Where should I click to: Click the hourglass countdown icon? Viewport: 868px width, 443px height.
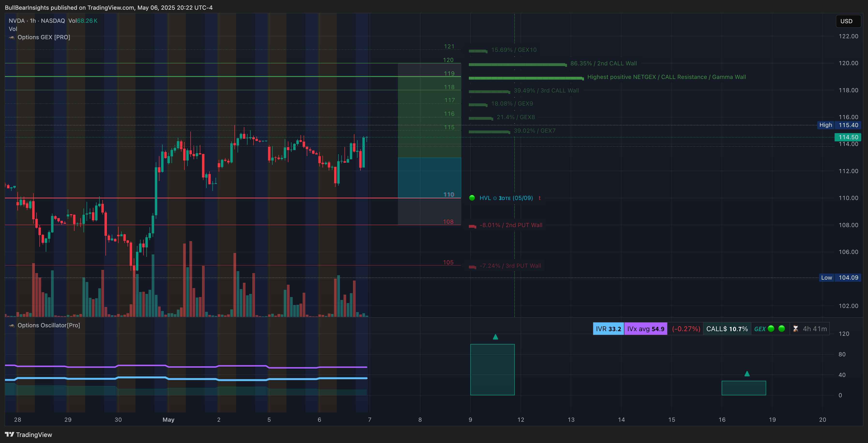(x=796, y=329)
